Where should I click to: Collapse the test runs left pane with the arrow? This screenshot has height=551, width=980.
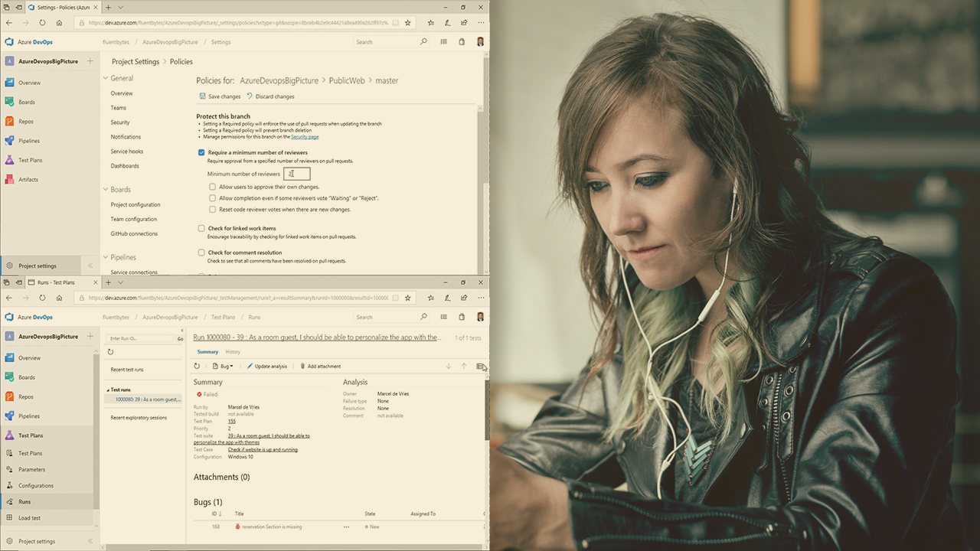click(181, 331)
